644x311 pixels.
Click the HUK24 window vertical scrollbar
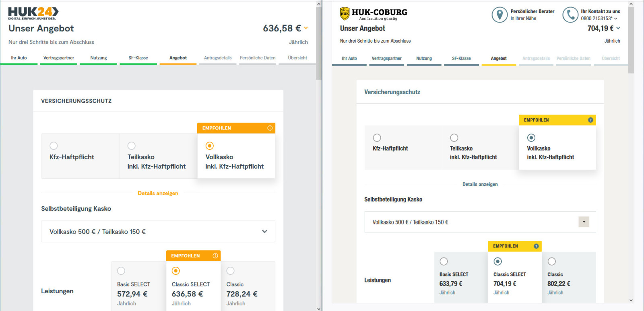[319, 43]
